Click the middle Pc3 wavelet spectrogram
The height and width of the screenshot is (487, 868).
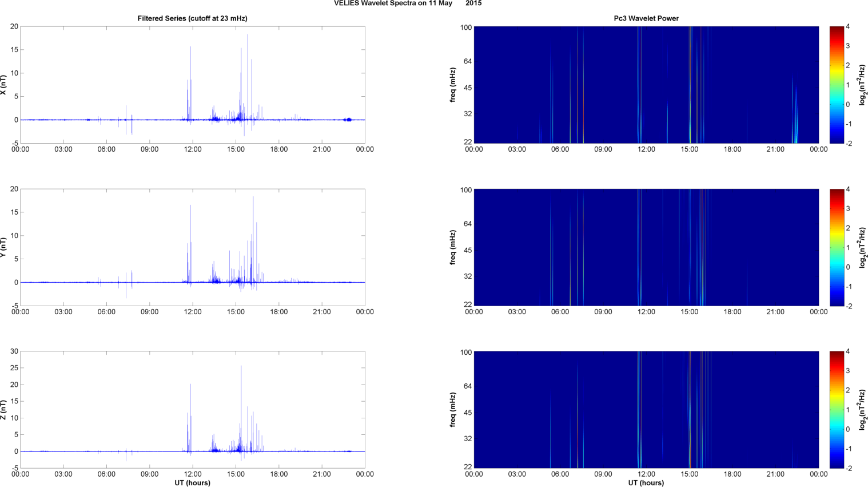click(x=646, y=247)
